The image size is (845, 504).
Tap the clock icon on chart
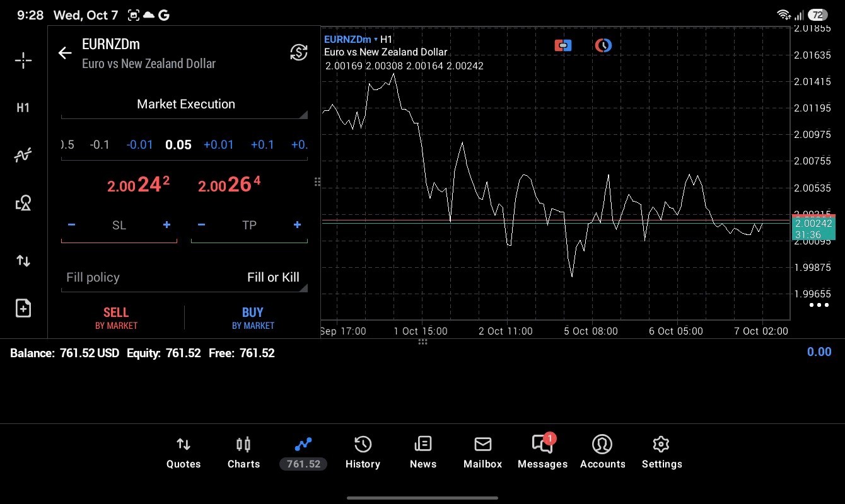pyautogui.click(x=603, y=45)
